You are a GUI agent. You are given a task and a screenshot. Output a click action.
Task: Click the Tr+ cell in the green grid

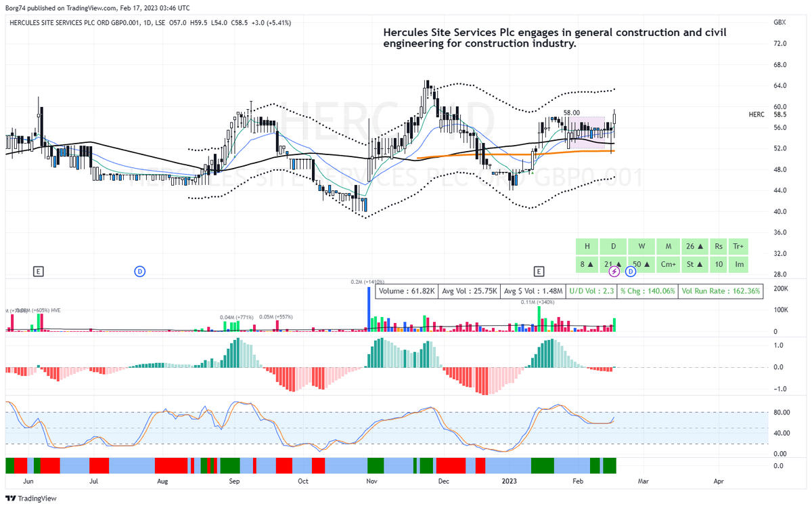pos(738,246)
